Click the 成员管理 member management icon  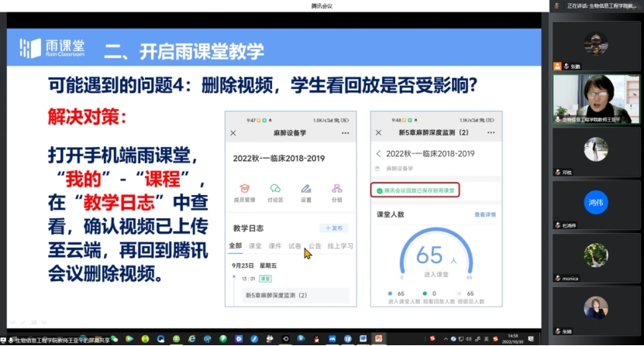click(244, 189)
